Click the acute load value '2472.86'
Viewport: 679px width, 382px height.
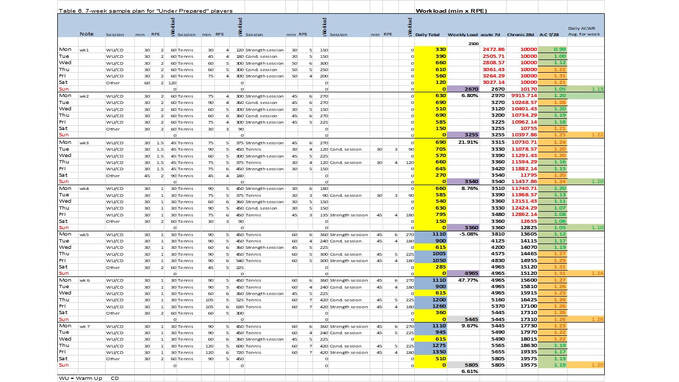[x=494, y=50]
